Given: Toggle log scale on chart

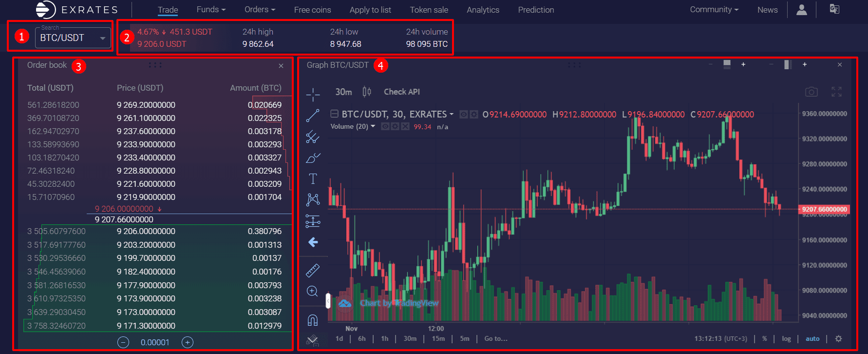Looking at the screenshot, I should pos(786,338).
